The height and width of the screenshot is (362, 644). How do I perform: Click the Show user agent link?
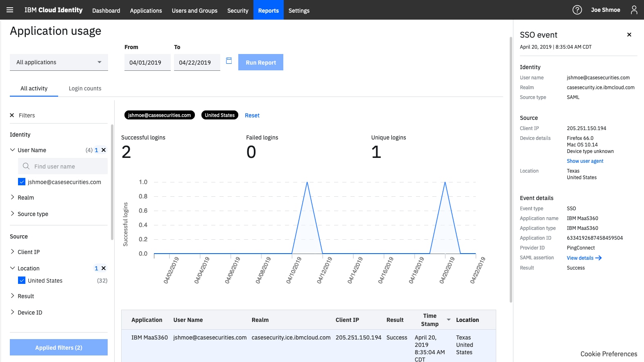(585, 161)
